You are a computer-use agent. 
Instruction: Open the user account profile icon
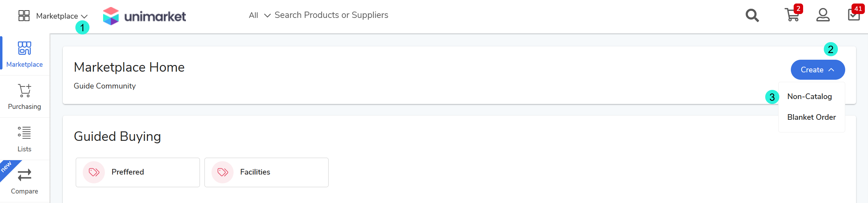coord(823,15)
